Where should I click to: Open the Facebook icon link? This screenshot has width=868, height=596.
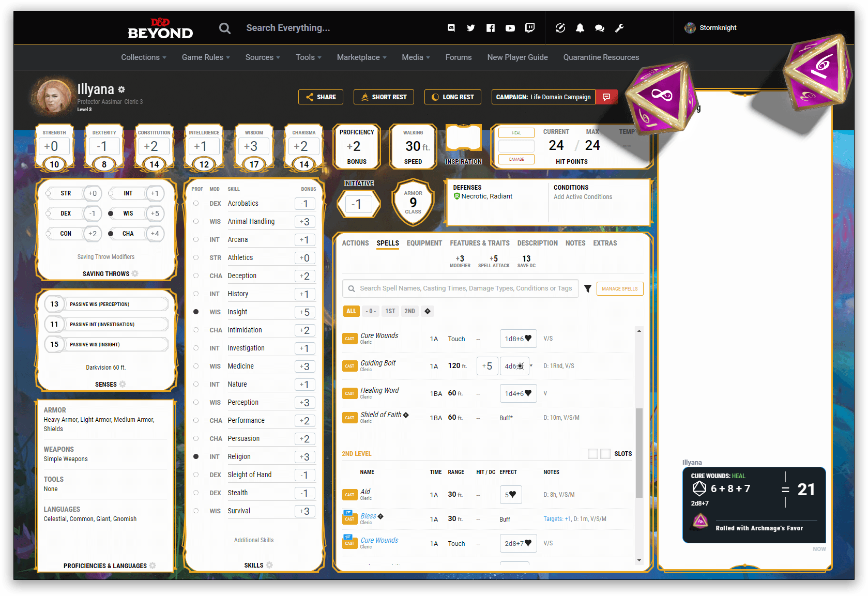pyautogui.click(x=491, y=28)
